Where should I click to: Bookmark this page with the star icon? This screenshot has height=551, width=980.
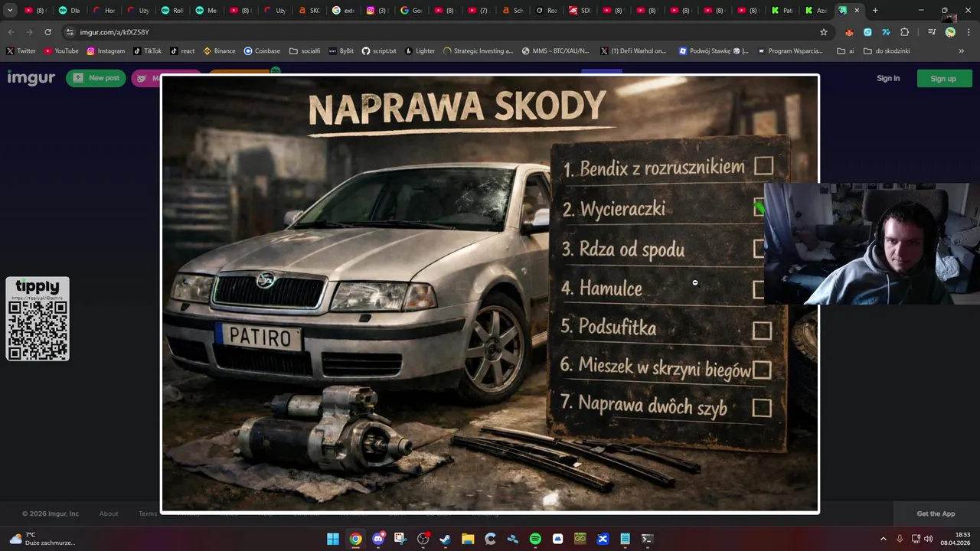click(x=824, y=32)
